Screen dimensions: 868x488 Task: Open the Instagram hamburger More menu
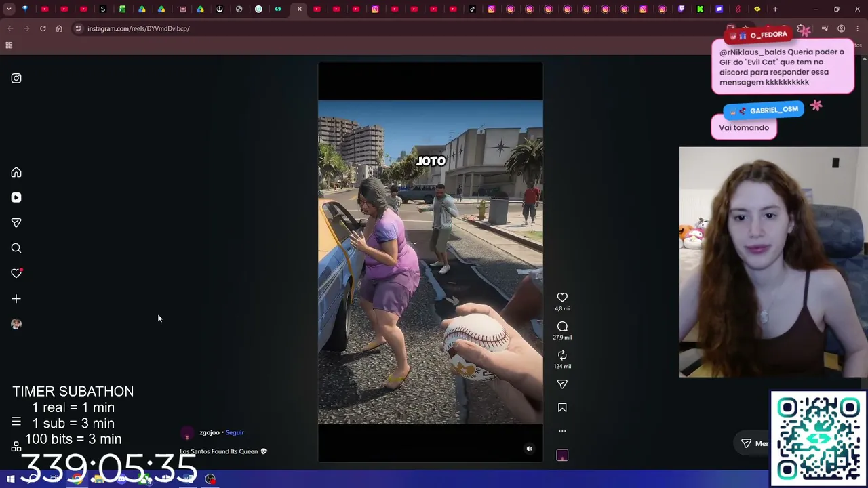click(x=16, y=422)
